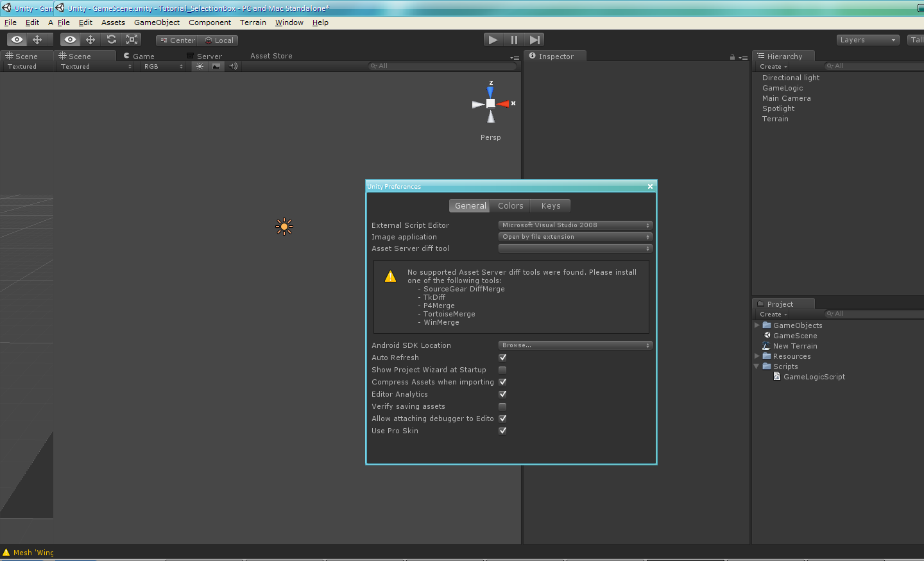Toggle Persp projection label
Image resolution: width=924 pixels, height=561 pixels.
[x=491, y=137]
